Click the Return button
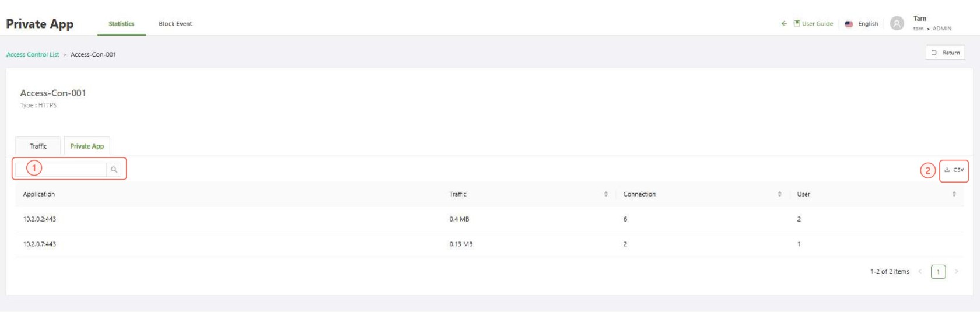This screenshot has width=980, height=322. point(945,52)
